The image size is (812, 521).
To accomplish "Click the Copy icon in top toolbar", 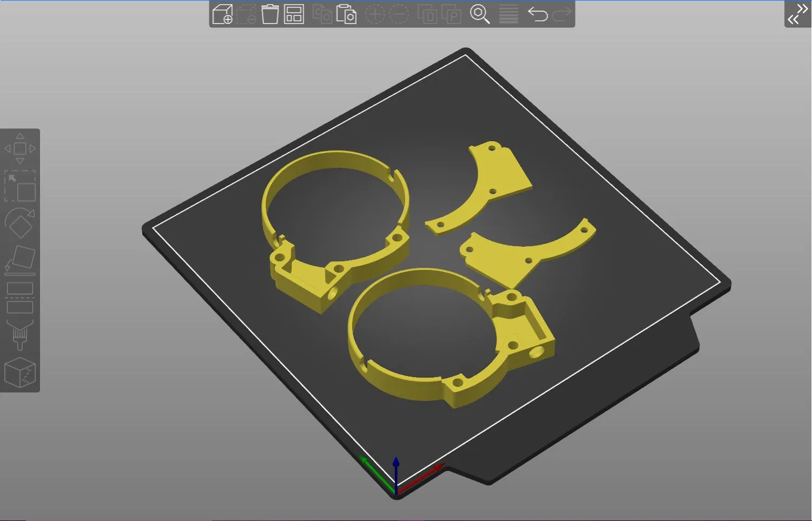I will pyautogui.click(x=322, y=14).
